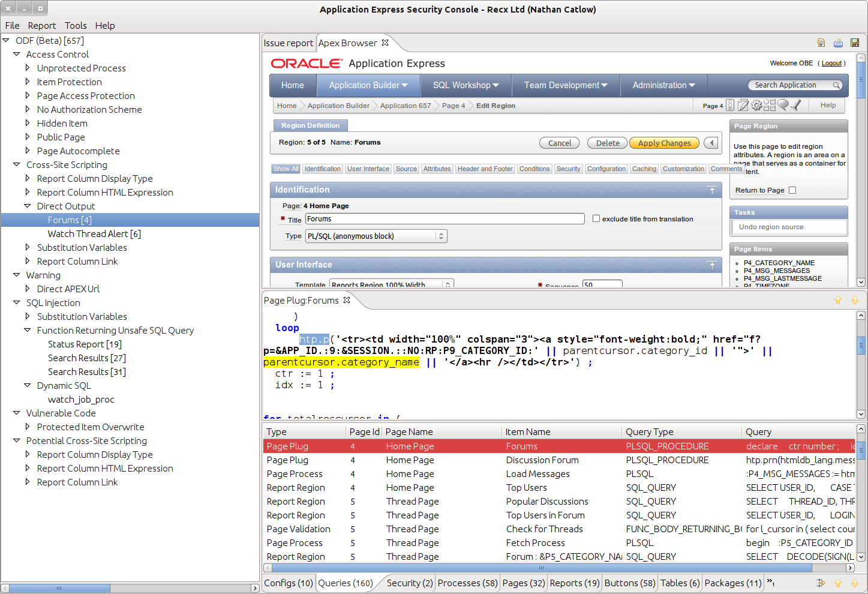This screenshot has width=868, height=594.
Task: Click the magnifier icon in Search Application
Action: click(x=836, y=85)
